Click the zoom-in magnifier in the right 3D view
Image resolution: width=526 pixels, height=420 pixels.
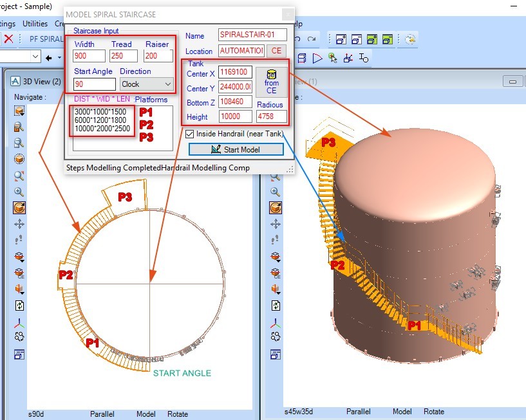point(275,192)
